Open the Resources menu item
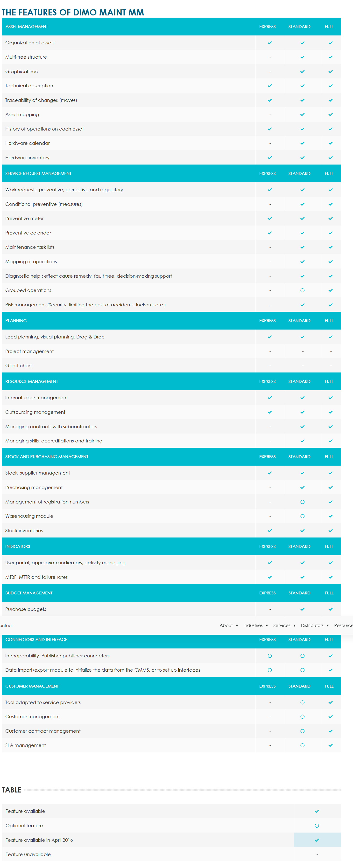The image size is (353, 868). (343, 625)
